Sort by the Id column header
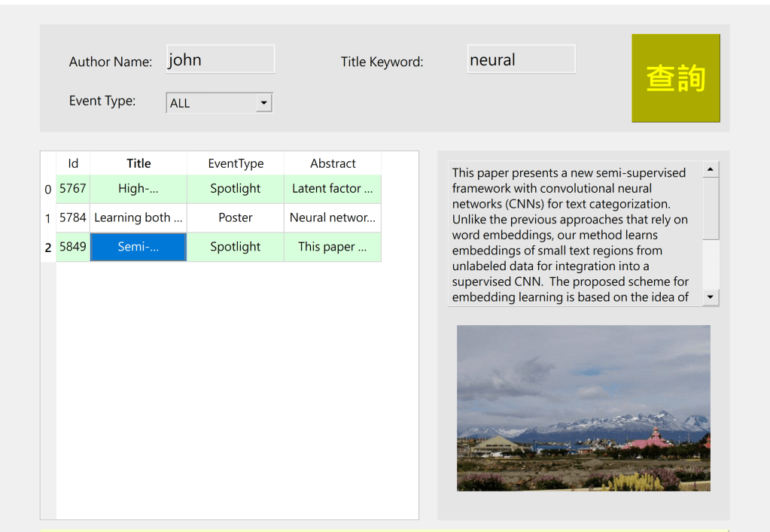770x532 pixels. pos(73,163)
